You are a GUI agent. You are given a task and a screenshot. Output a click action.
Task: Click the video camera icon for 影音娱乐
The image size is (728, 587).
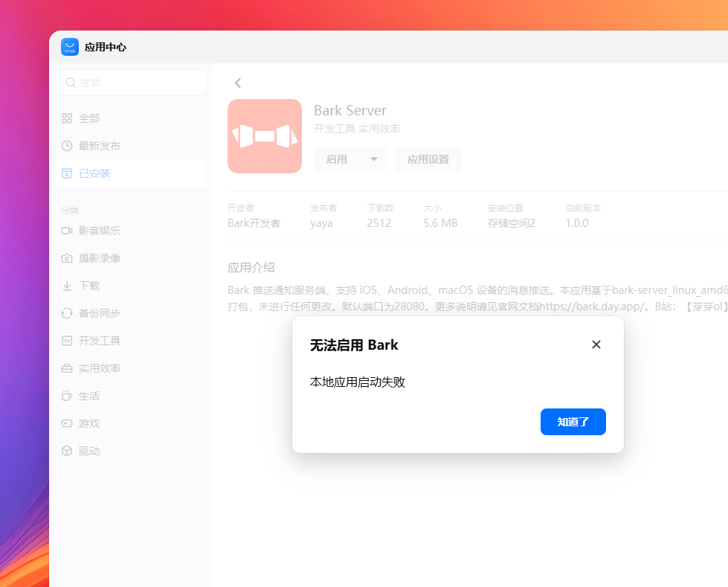(67, 231)
